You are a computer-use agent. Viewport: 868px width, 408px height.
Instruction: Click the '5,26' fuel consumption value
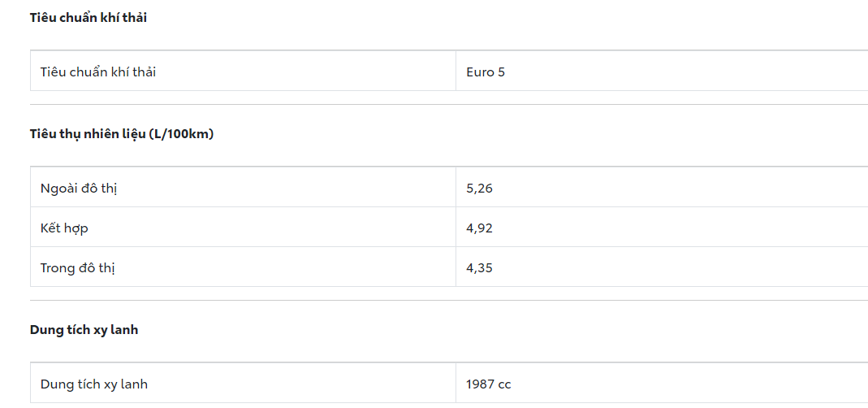pos(479,188)
